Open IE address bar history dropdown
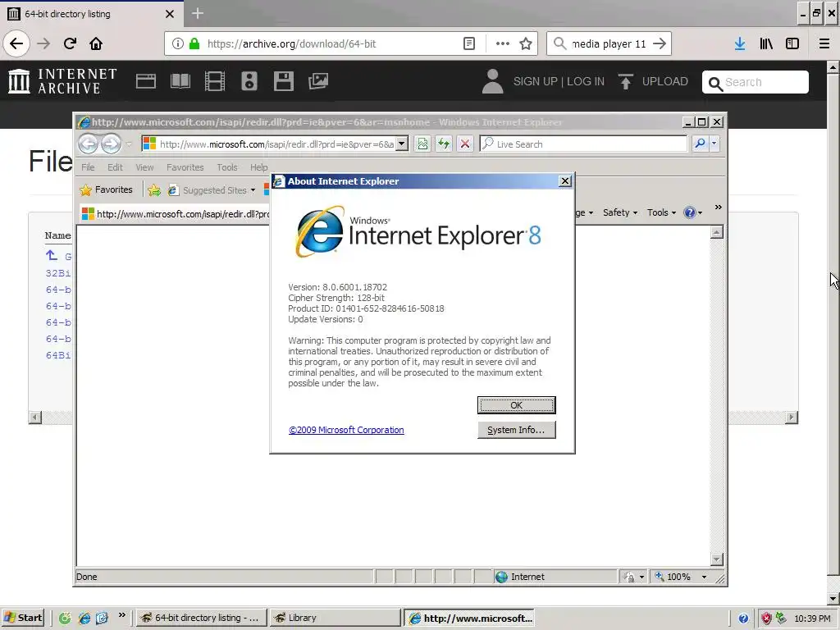The image size is (840, 630). pos(402,144)
